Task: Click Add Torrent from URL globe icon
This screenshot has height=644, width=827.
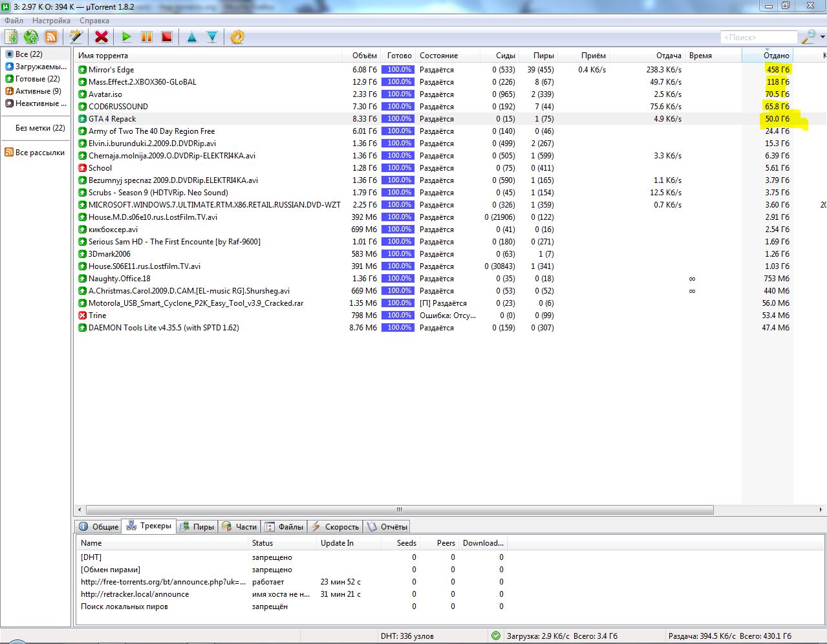Action: click(x=30, y=37)
